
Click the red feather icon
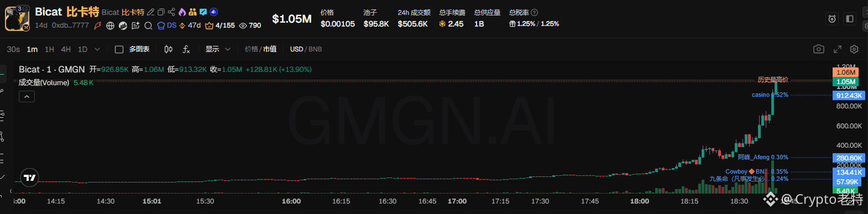98,25
